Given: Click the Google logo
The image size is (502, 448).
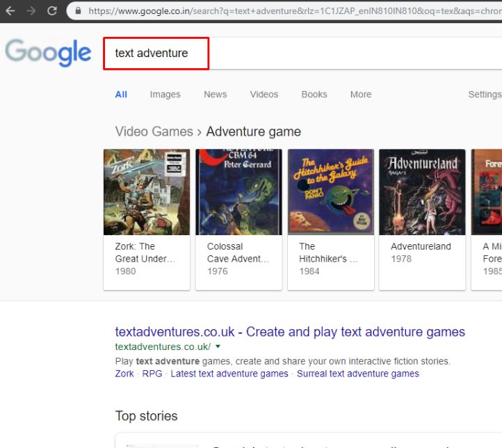Looking at the screenshot, I should coord(49,53).
